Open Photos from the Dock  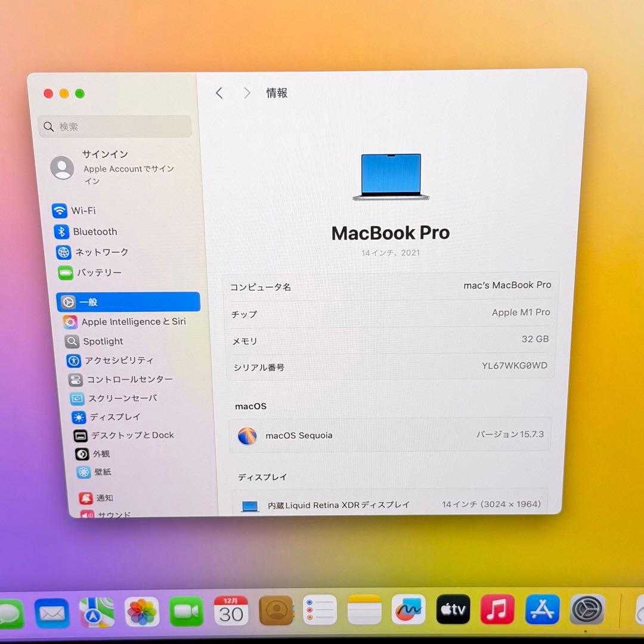(142, 612)
